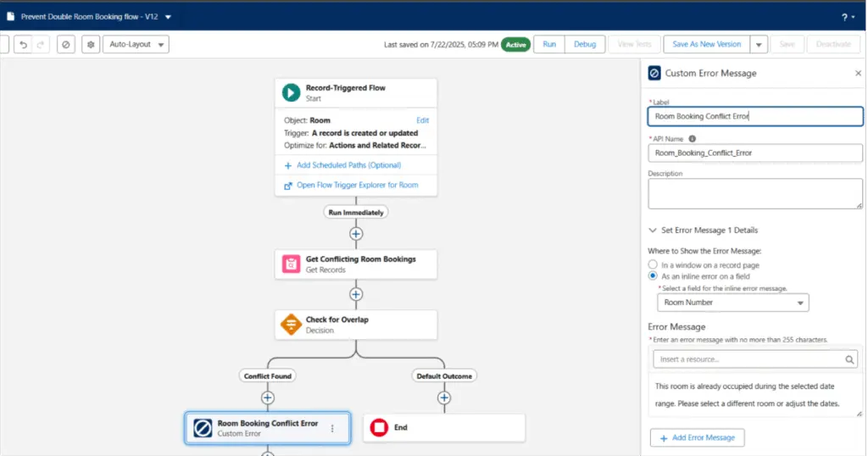Open the Auto-Layout dropdown
Viewport: 868px width, 456px height.
[136, 44]
